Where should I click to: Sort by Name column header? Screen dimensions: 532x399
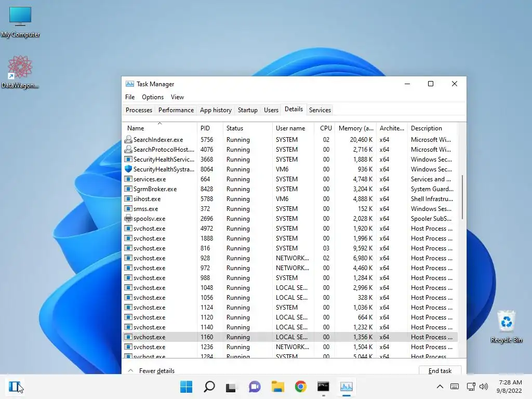pos(159,128)
